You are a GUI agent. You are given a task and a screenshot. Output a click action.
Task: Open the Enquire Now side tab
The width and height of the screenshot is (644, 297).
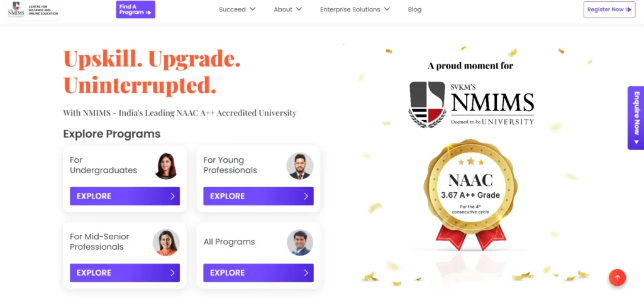click(636, 118)
